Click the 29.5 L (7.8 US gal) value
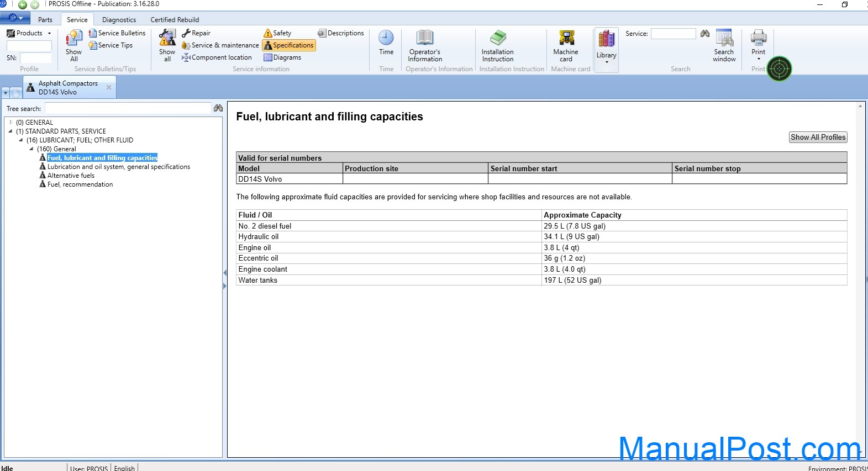 pos(575,226)
